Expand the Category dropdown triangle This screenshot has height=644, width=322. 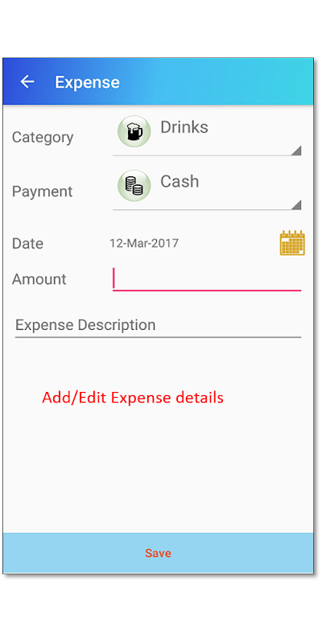296,151
